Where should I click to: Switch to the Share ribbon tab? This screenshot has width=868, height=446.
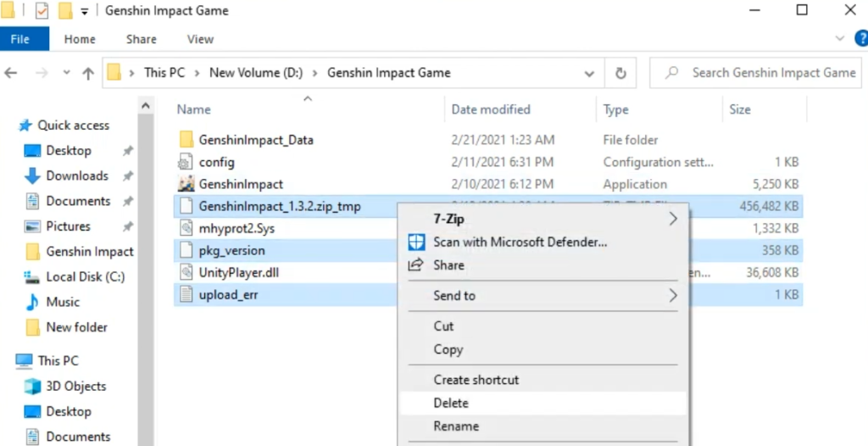(142, 39)
